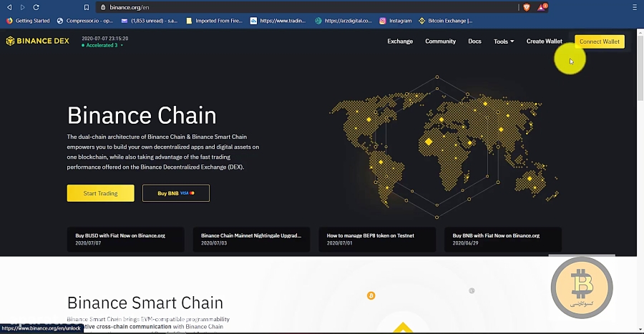This screenshot has height=334, width=644.
Task: Click the page vertical scrollbar thumb
Action: tap(640, 68)
